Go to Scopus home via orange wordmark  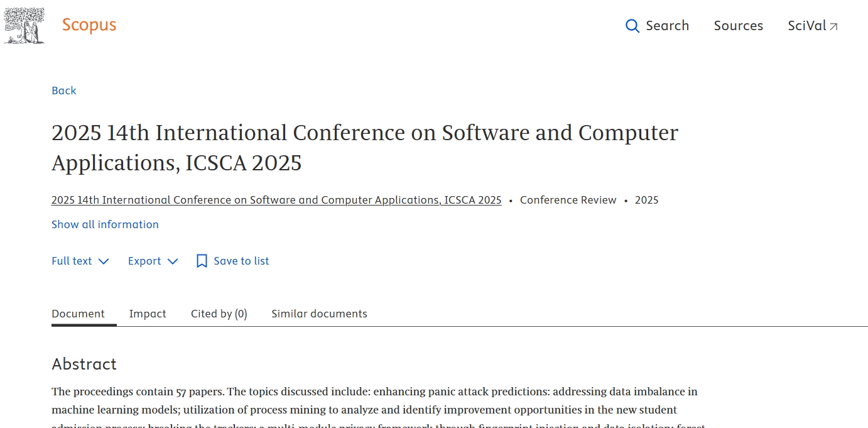pyautogui.click(x=89, y=25)
